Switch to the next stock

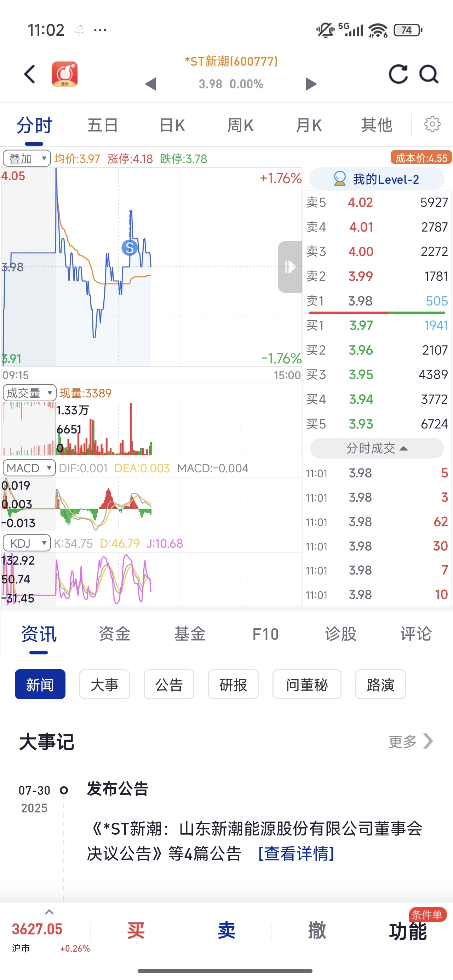coord(311,84)
